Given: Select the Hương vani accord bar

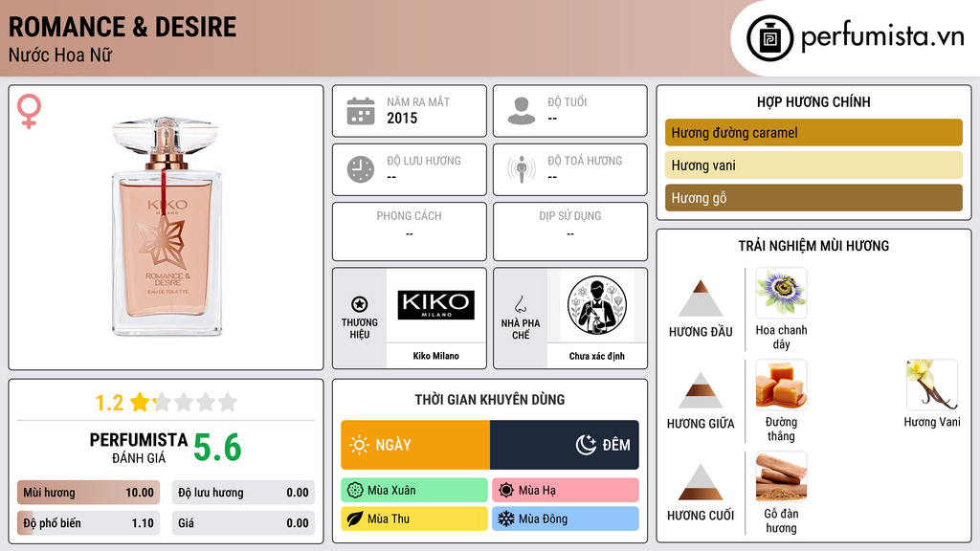Looking at the screenshot, I should pos(813,165).
